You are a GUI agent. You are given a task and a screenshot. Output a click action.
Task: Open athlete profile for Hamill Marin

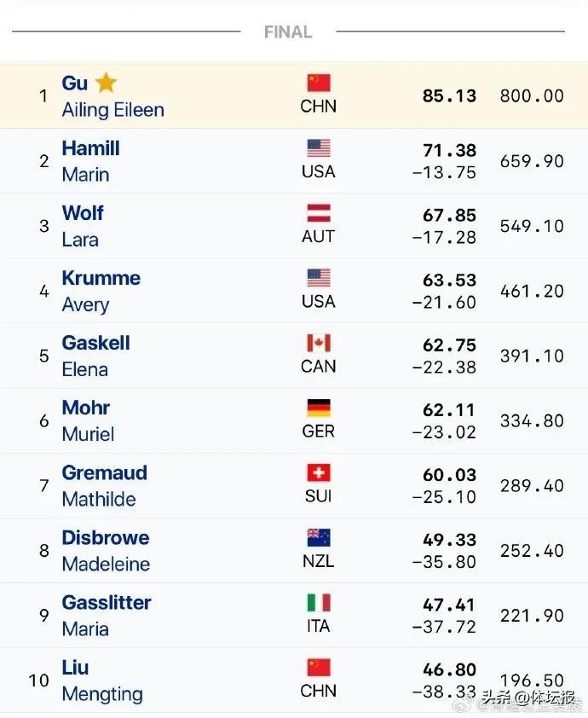[90, 161]
